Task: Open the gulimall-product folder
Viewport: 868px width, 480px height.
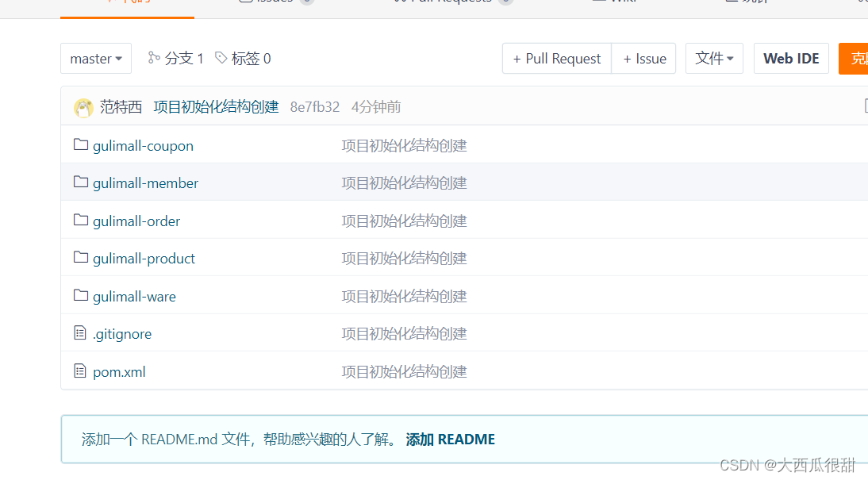Action: pyautogui.click(x=144, y=259)
